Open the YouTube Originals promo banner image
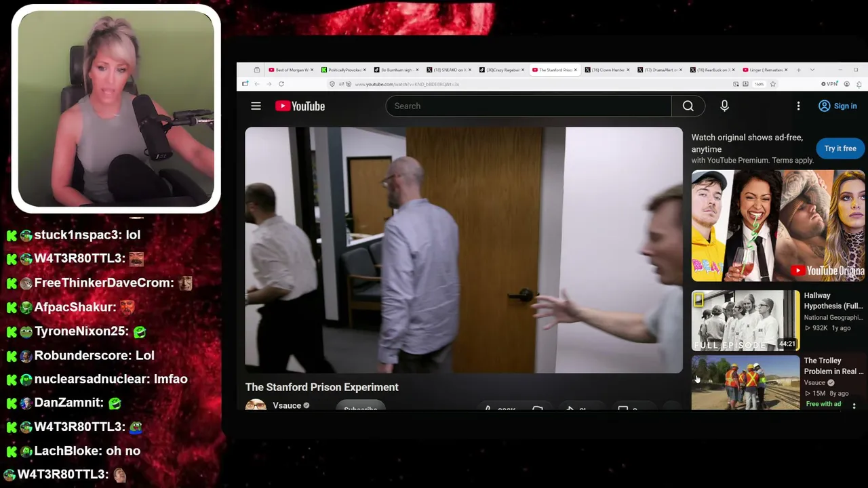Viewport: 868px width, 488px height. click(778, 225)
